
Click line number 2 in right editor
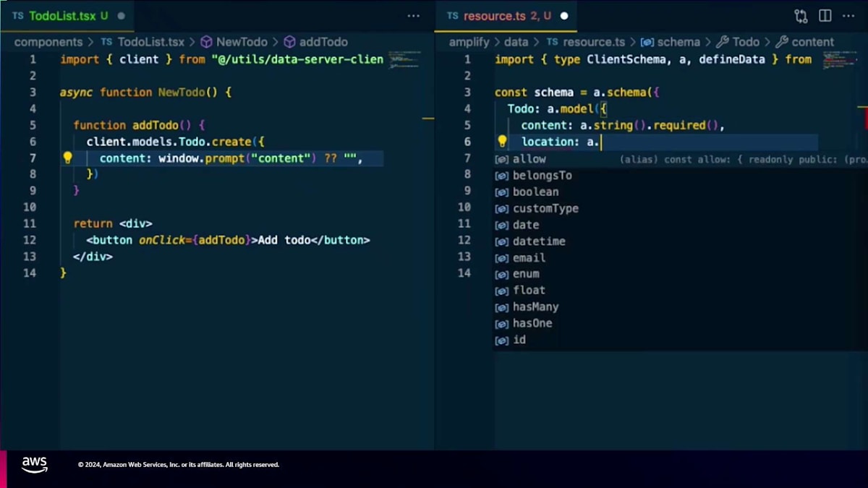pos(467,76)
